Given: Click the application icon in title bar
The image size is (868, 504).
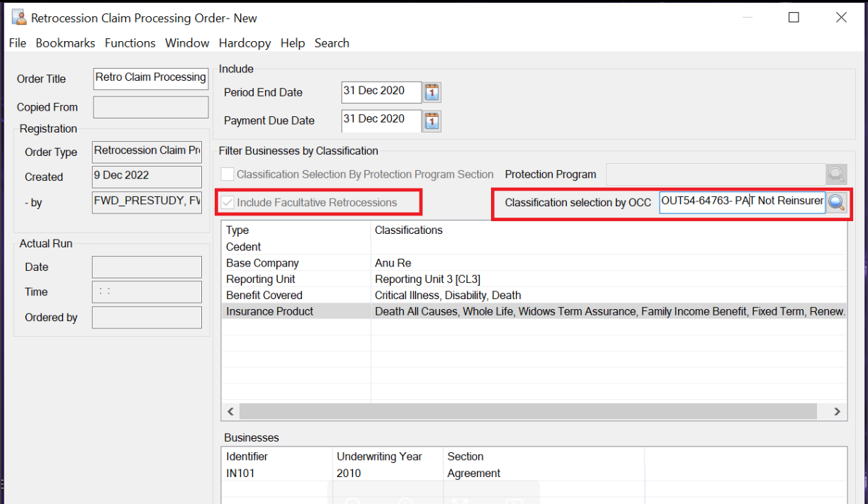Looking at the screenshot, I should point(19,18).
